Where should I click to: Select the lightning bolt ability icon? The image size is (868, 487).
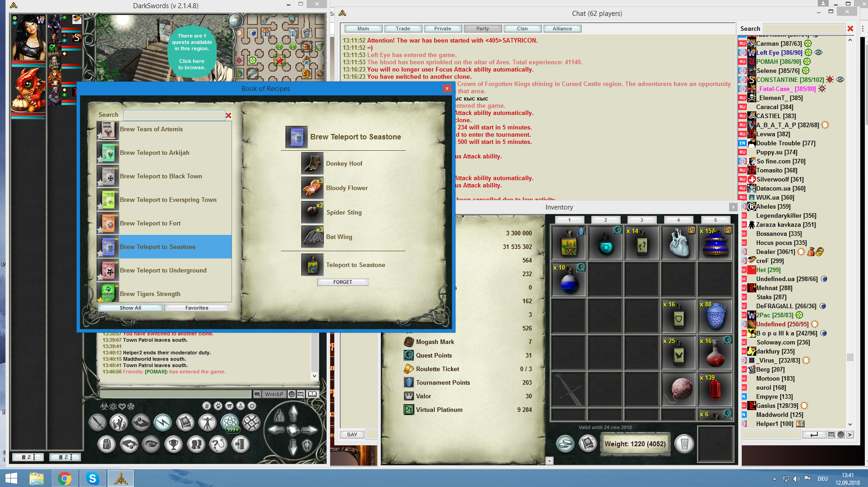[x=162, y=422]
